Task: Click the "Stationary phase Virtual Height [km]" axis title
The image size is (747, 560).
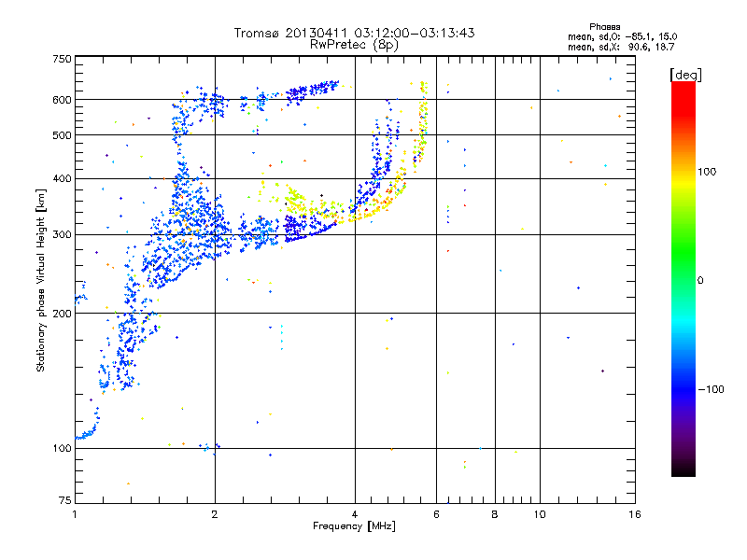Action: point(41,280)
